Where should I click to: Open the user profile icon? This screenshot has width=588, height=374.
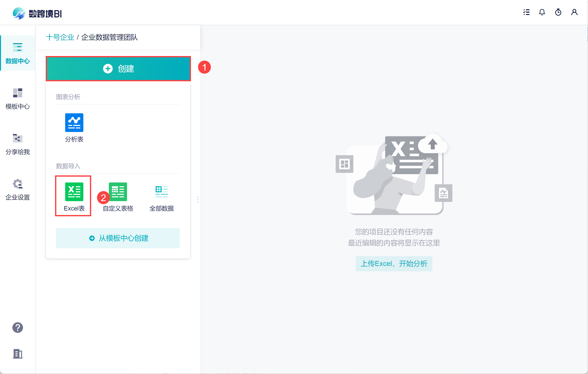(574, 12)
